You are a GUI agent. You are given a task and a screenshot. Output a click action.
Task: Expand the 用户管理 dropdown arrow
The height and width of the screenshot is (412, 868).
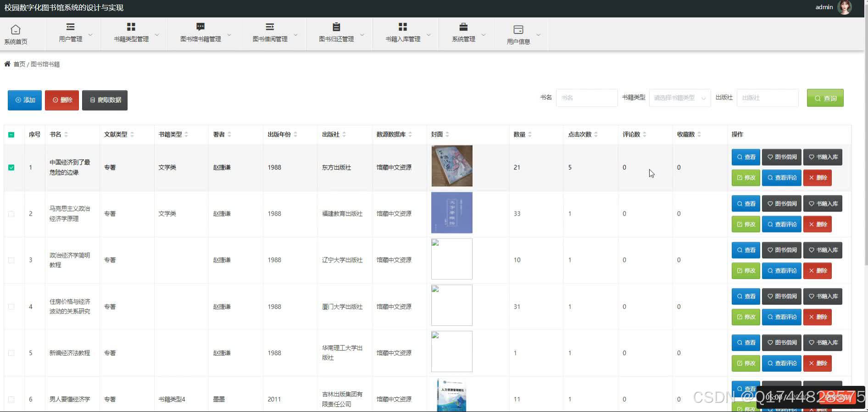pyautogui.click(x=90, y=35)
